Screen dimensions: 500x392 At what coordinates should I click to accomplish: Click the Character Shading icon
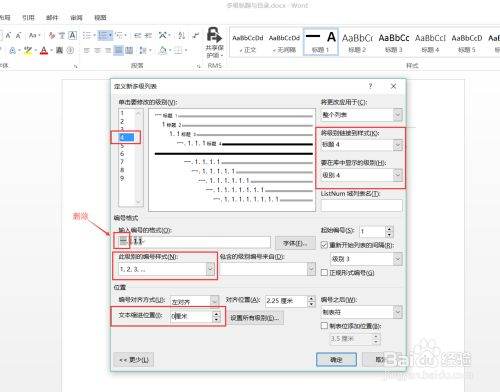pos(59,51)
